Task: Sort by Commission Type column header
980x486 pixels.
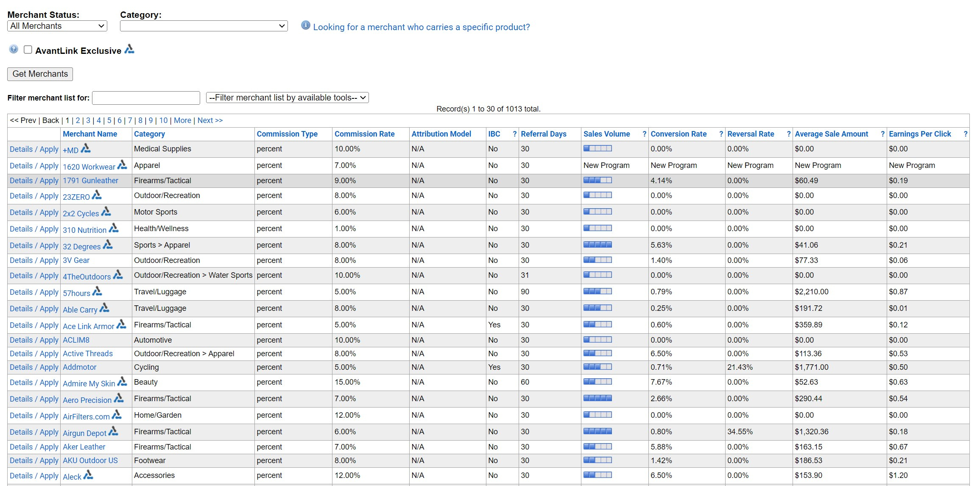Action: tap(287, 134)
